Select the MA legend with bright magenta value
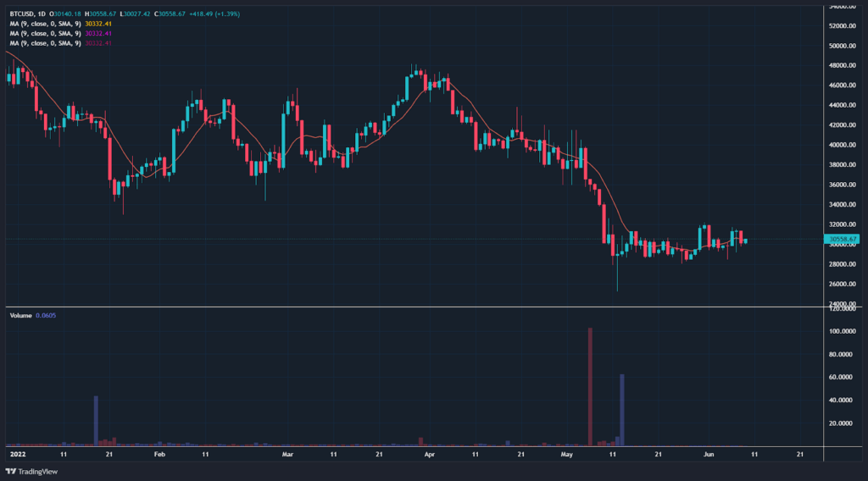The image size is (868, 481). [61, 34]
